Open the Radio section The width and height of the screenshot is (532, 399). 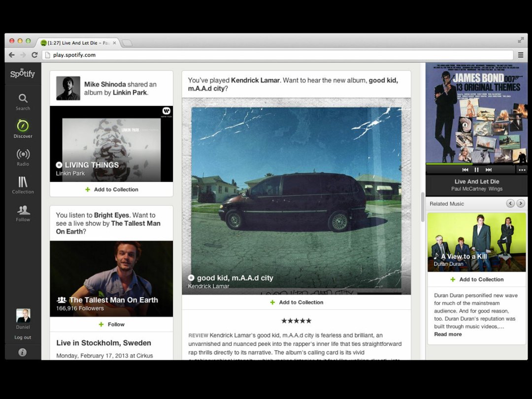(x=23, y=158)
